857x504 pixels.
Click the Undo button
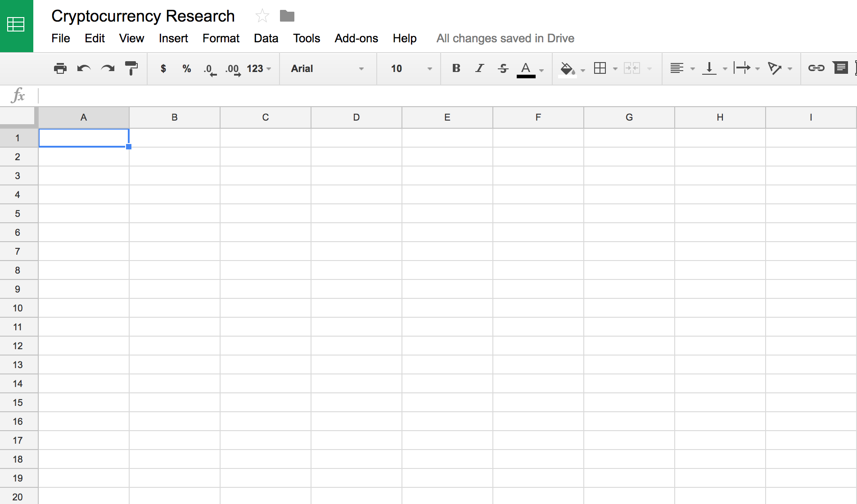(x=84, y=68)
